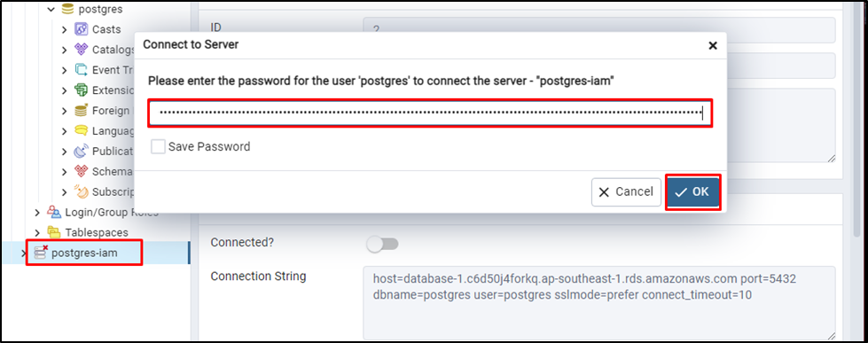Click the disconnected postgres-iam server icon
This screenshot has width=868, height=343.
(x=41, y=253)
